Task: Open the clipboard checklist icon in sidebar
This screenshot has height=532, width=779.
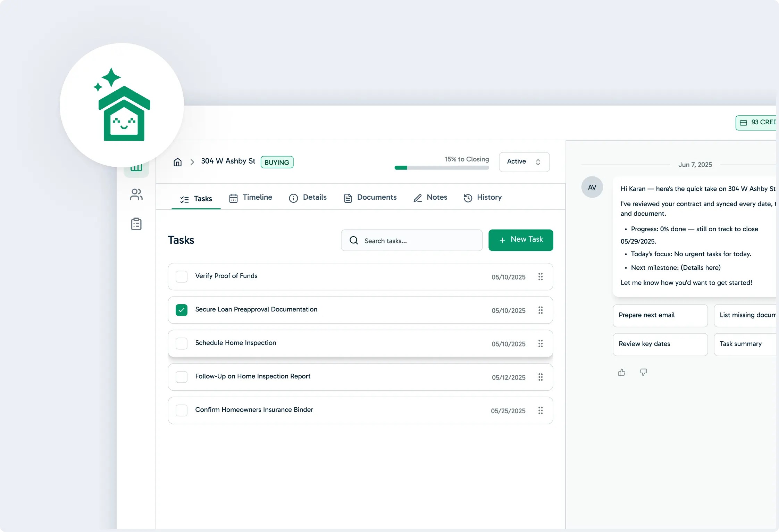Action: click(x=136, y=224)
